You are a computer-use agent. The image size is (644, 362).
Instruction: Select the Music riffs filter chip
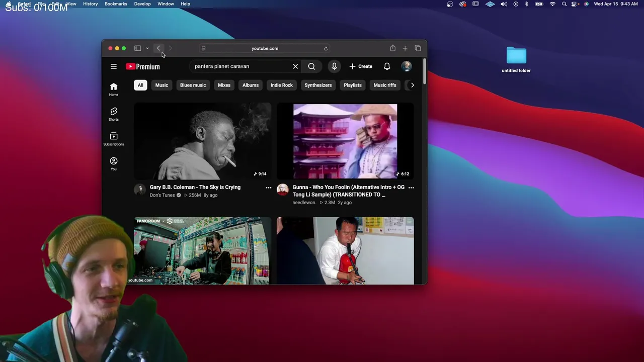[385, 85]
